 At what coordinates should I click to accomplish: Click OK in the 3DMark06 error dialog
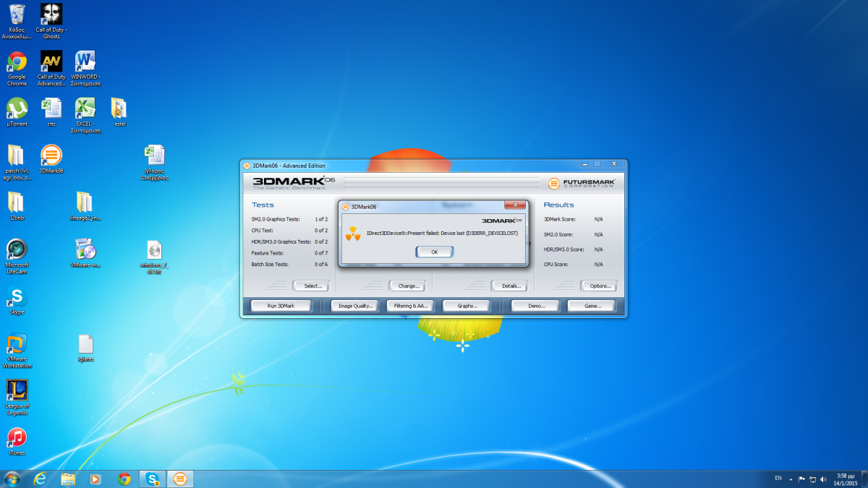pos(435,252)
